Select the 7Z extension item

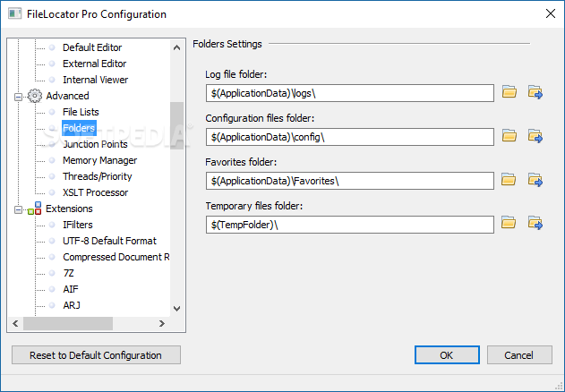(68, 273)
